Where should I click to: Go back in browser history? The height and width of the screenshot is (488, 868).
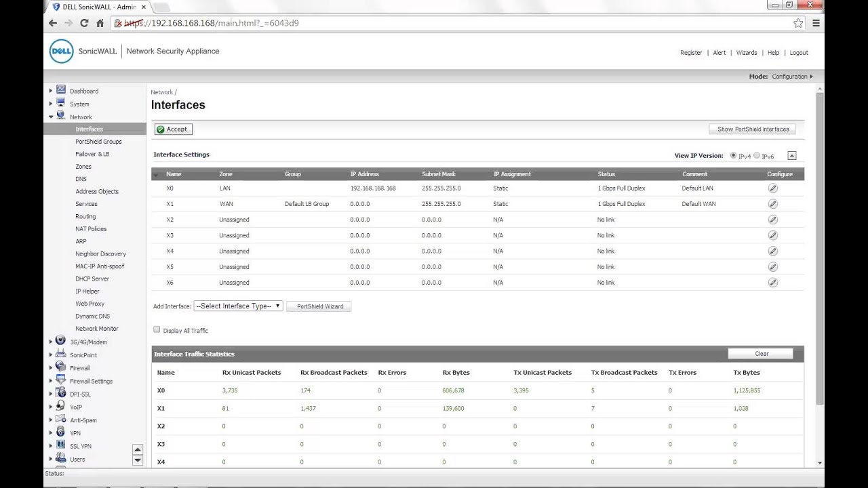(53, 23)
